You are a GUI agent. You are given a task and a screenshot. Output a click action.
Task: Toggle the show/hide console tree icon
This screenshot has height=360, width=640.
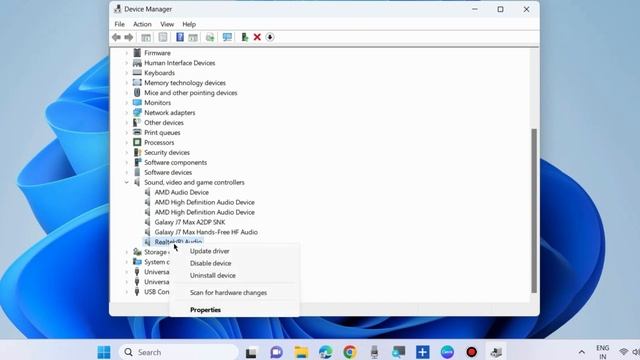(146, 37)
